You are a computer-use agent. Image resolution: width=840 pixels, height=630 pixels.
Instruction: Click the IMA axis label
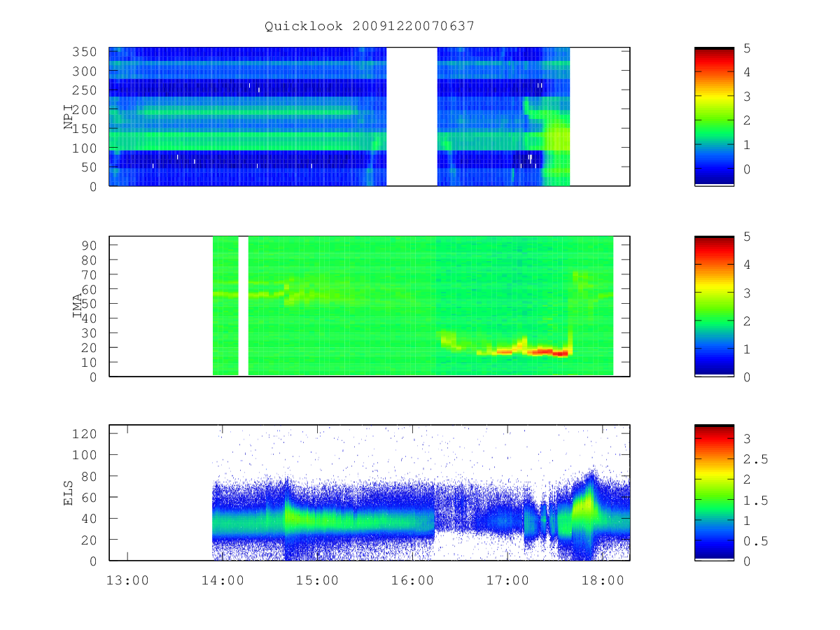coord(76,306)
